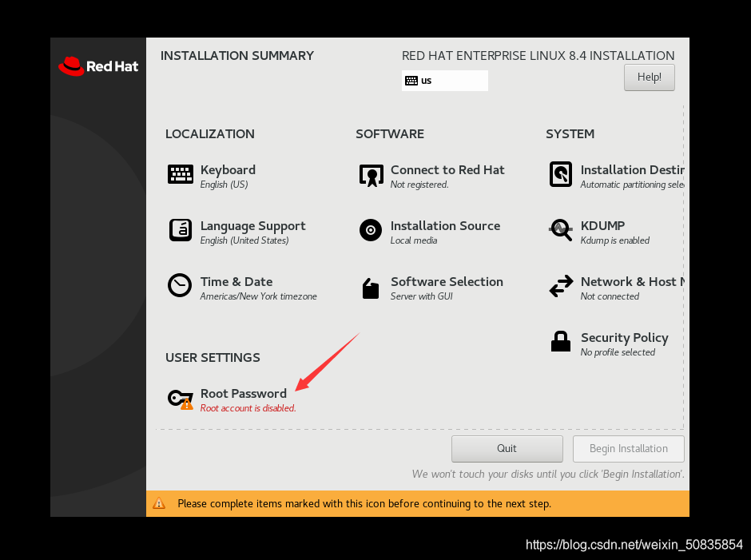This screenshot has width=751, height=560.
Task: Click the Installation Source disc icon
Action: (x=371, y=230)
